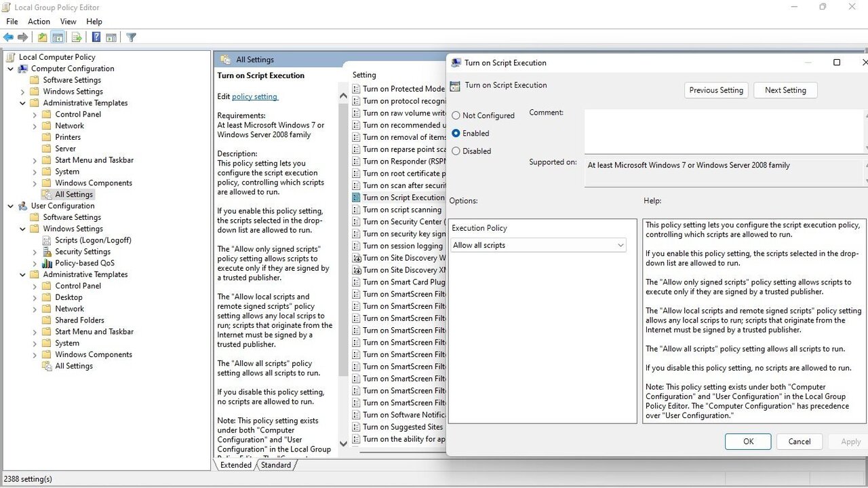The width and height of the screenshot is (868, 488).
Task: Select the Enabled radio button
Action: point(456,134)
